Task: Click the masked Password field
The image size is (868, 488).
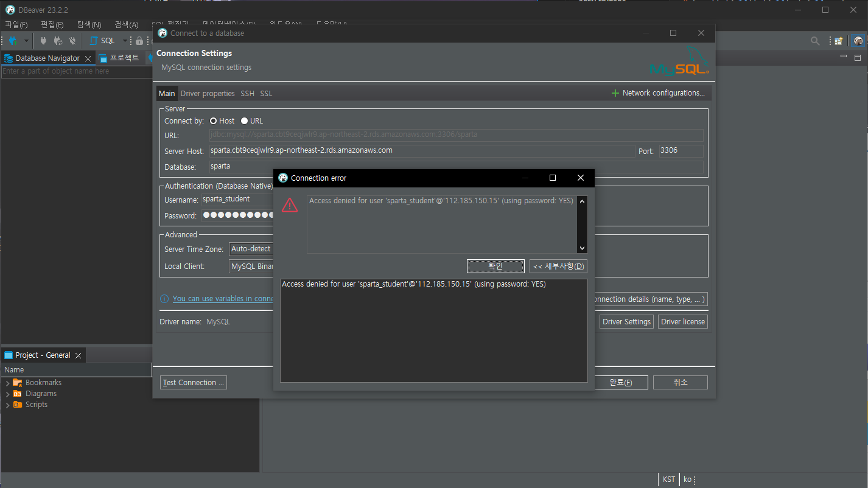Action: (237, 215)
